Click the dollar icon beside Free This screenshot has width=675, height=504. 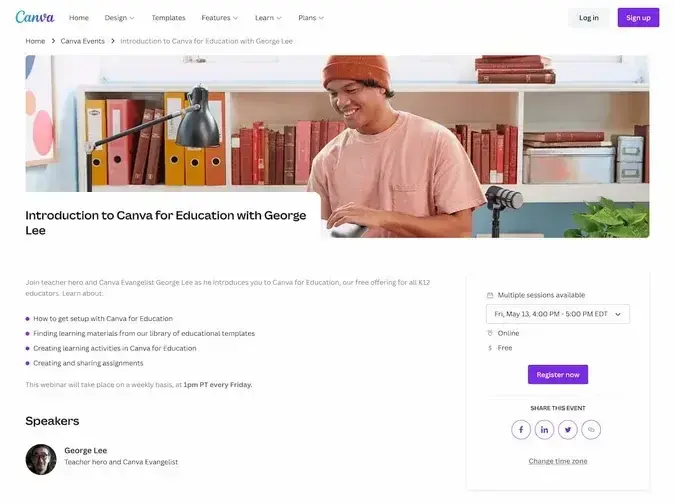click(x=490, y=348)
